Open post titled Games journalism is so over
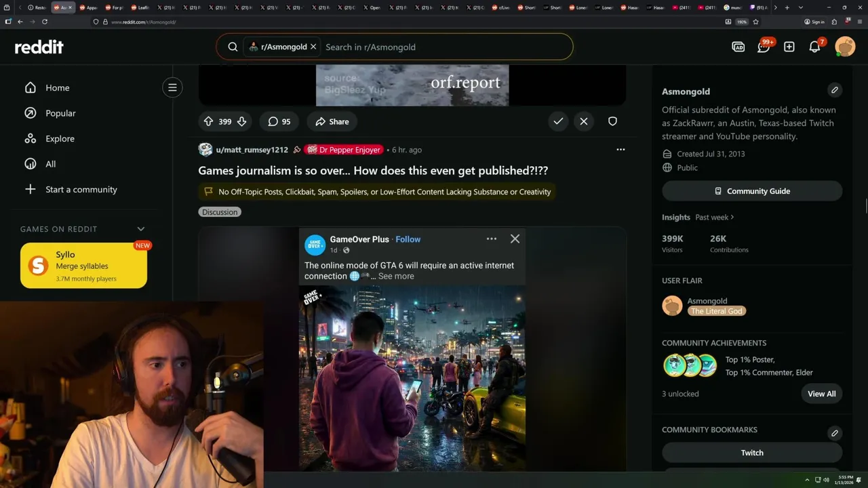Viewport: 868px width, 488px height. (373, 171)
